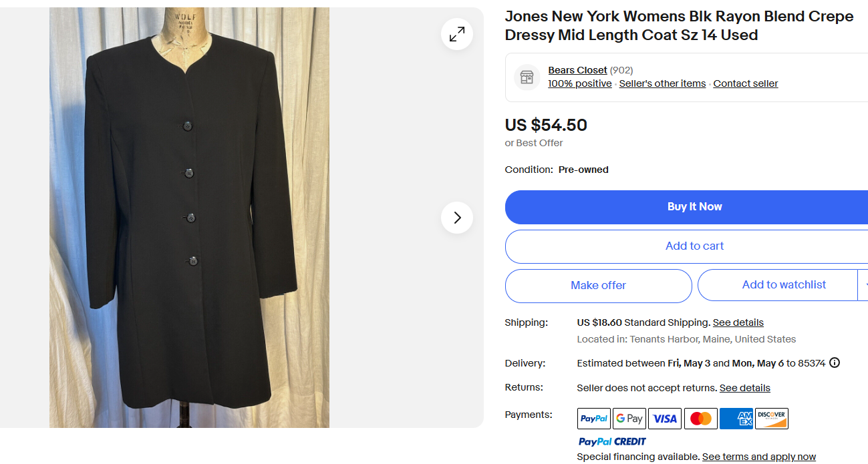Screen dimensions: 868x464
Task: Click the Make offer button
Action: (x=598, y=286)
